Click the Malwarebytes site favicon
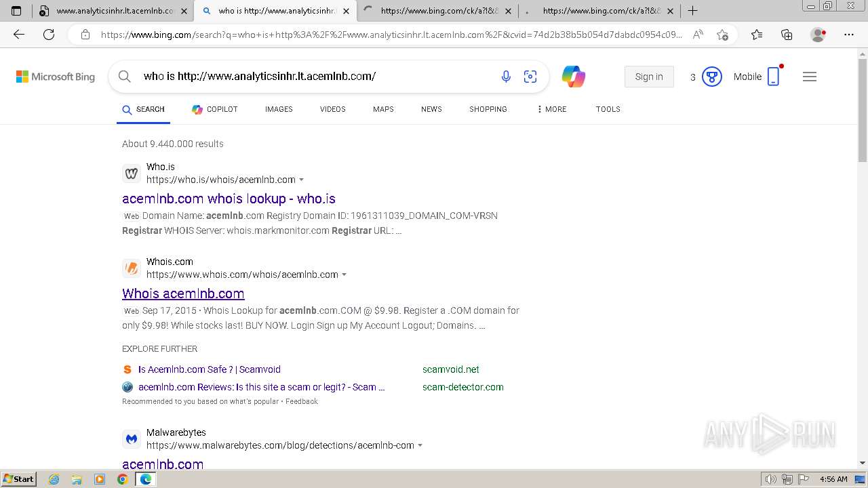 132,439
